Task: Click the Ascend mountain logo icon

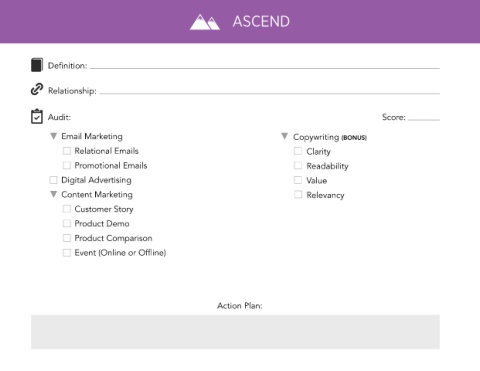Action: point(205,22)
